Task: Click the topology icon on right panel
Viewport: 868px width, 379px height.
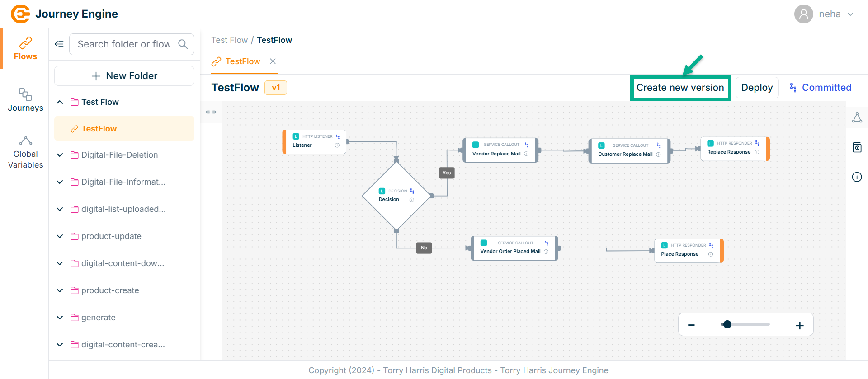Action: [x=857, y=118]
